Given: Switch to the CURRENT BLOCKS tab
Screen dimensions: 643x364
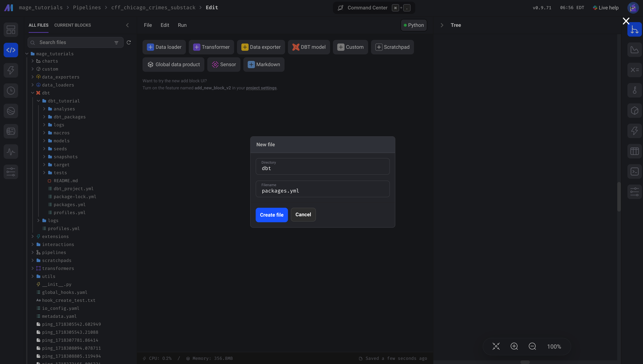Looking at the screenshot, I should click(x=73, y=25).
